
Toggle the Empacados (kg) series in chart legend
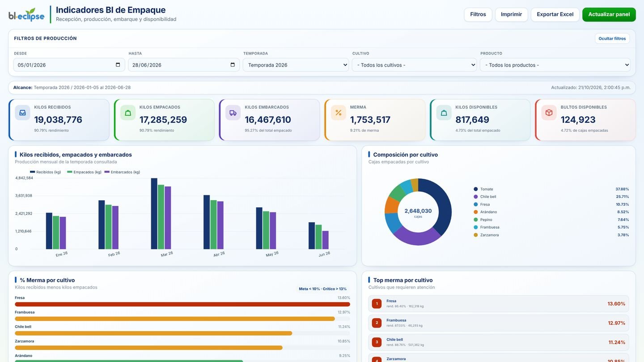(85, 172)
